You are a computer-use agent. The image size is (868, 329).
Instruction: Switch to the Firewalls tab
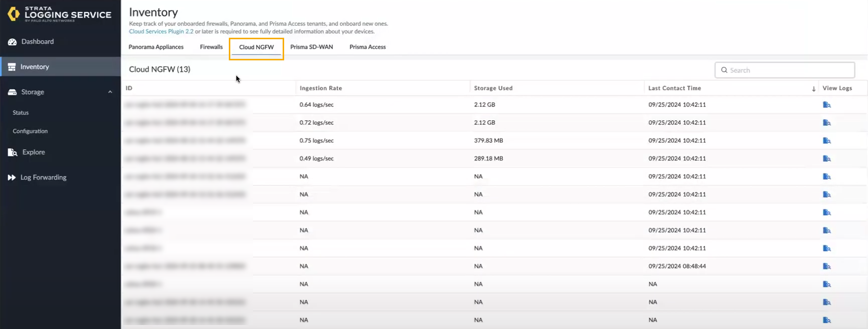point(211,47)
